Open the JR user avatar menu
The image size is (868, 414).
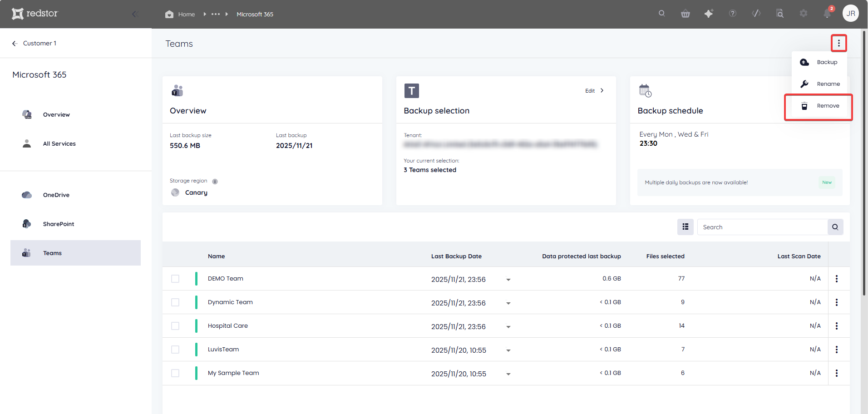click(x=851, y=13)
